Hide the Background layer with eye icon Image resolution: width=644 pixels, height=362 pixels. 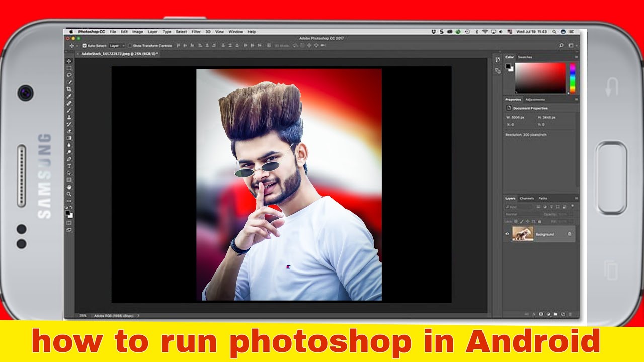click(x=507, y=234)
